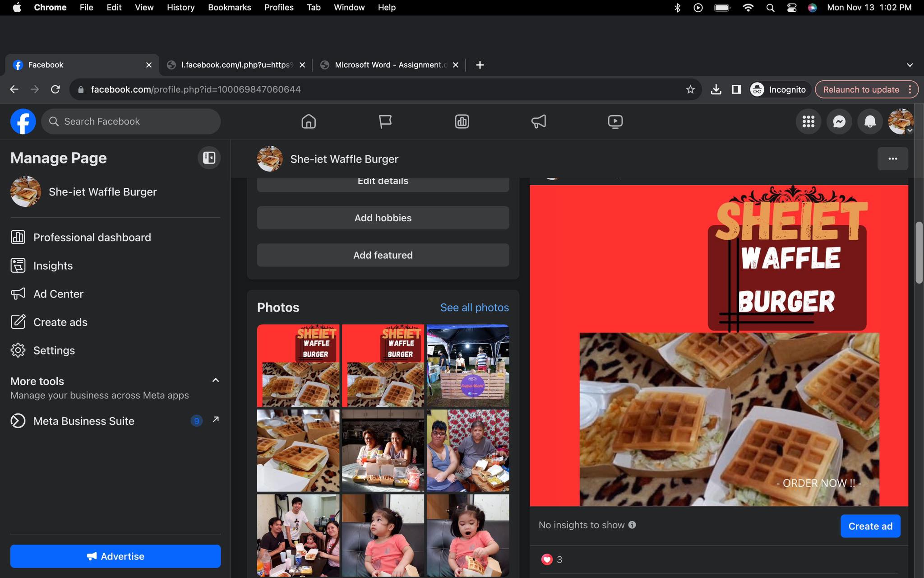Open Insights in Manage Page sidebar
This screenshot has width=924, height=578.
coord(53,266)
